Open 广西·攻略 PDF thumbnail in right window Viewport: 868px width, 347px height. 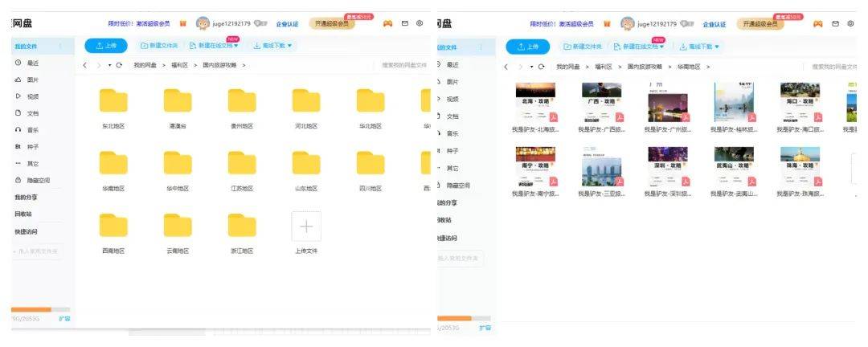coord(602,102)
